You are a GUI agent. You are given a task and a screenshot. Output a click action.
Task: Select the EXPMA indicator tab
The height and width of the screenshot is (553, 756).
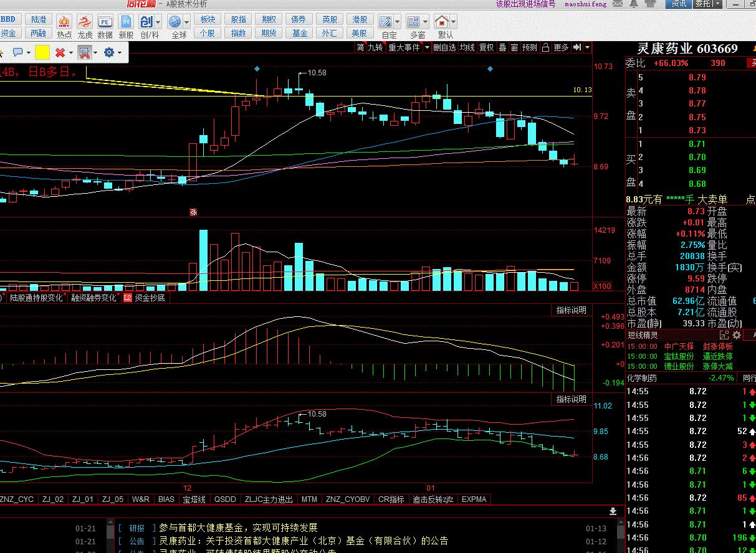coord(474,499)
